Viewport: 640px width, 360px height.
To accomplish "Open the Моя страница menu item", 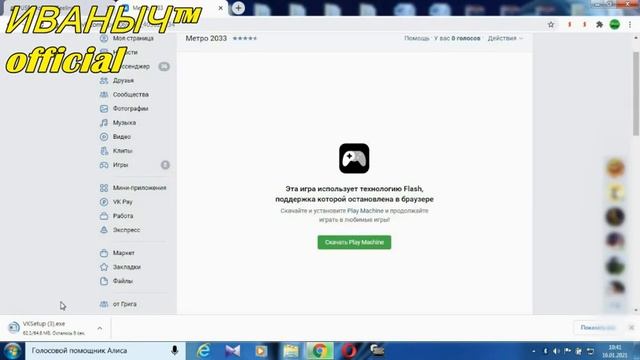I will (133, 38).
